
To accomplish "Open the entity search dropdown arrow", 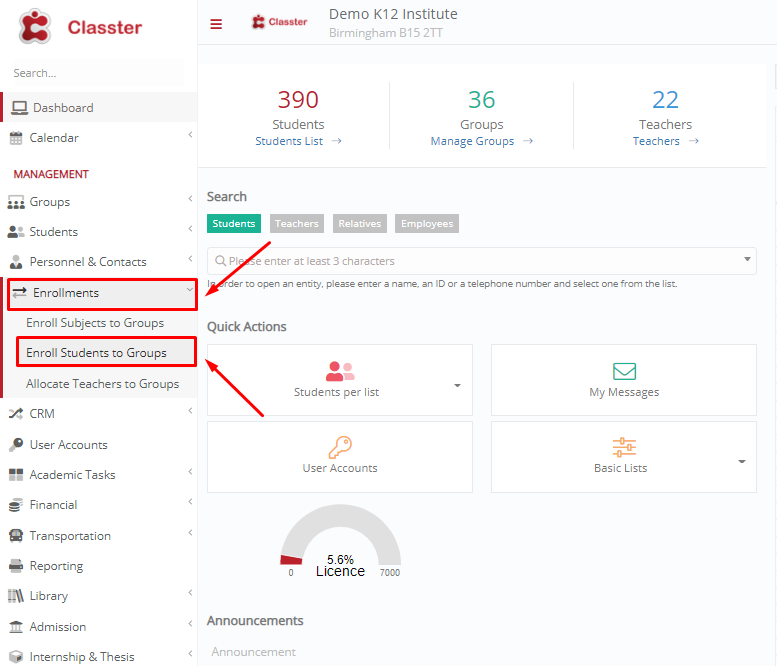I will coord(747,259).
